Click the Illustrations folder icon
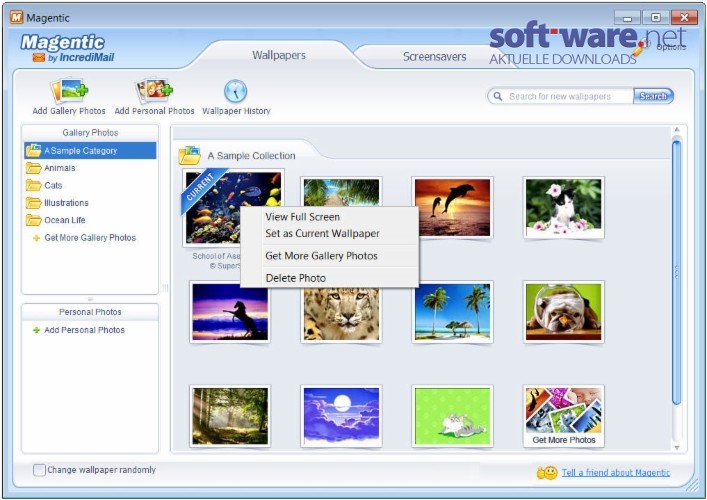Screen dimensions: 707x500 33,203
